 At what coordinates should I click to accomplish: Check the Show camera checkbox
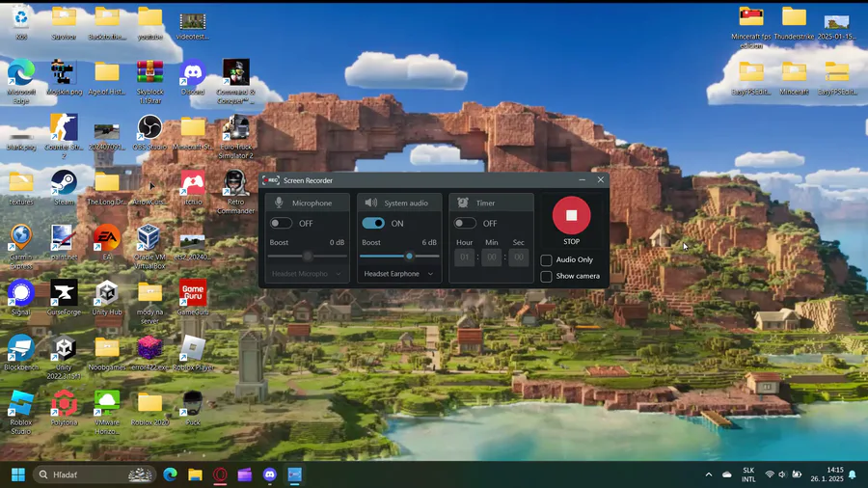click(x=547, y=276)
